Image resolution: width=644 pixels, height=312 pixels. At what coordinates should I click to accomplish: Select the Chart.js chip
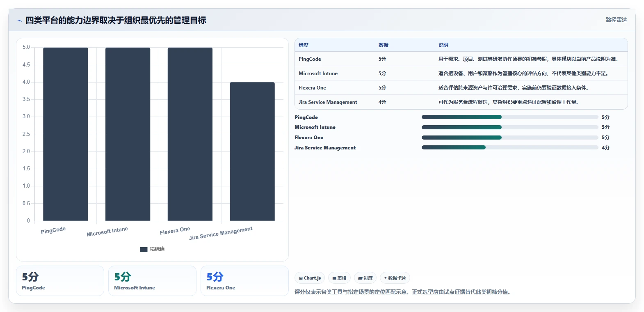[310, 278]
